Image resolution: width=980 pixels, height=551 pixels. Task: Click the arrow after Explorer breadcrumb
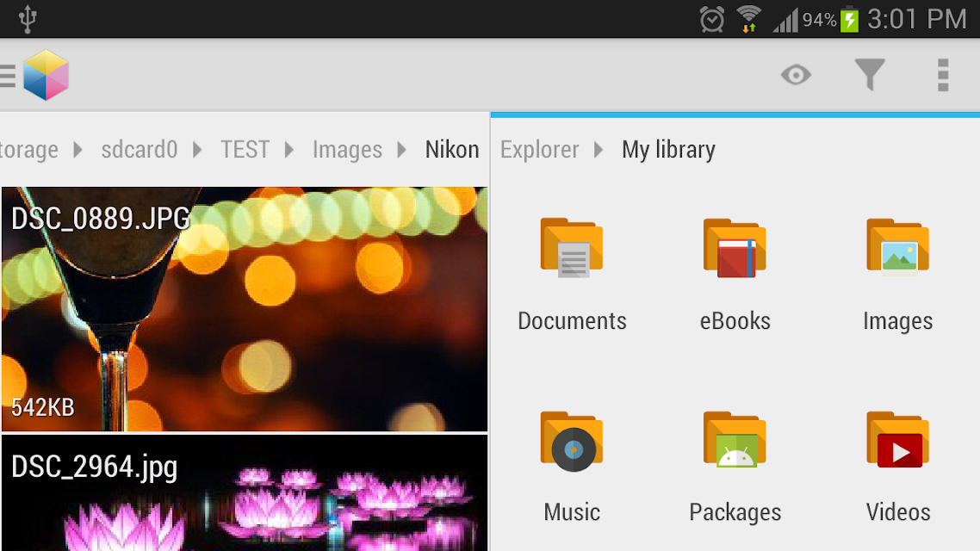pyautogui.click(x=599, y=150)
